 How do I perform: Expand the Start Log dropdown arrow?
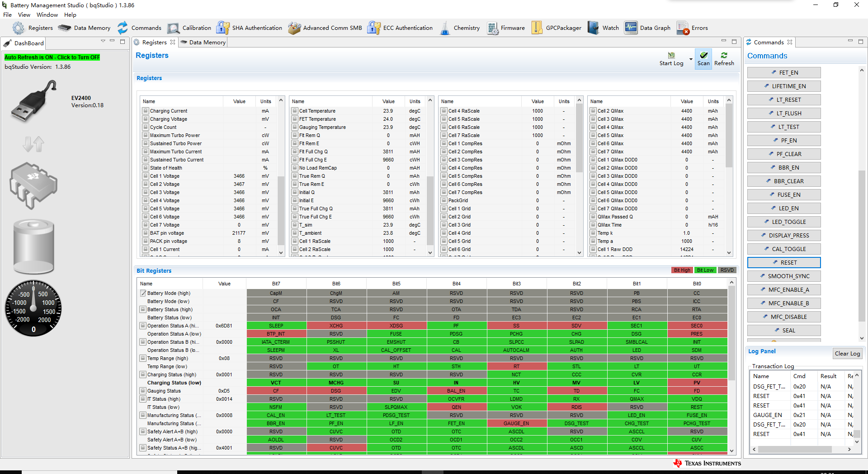691,59
